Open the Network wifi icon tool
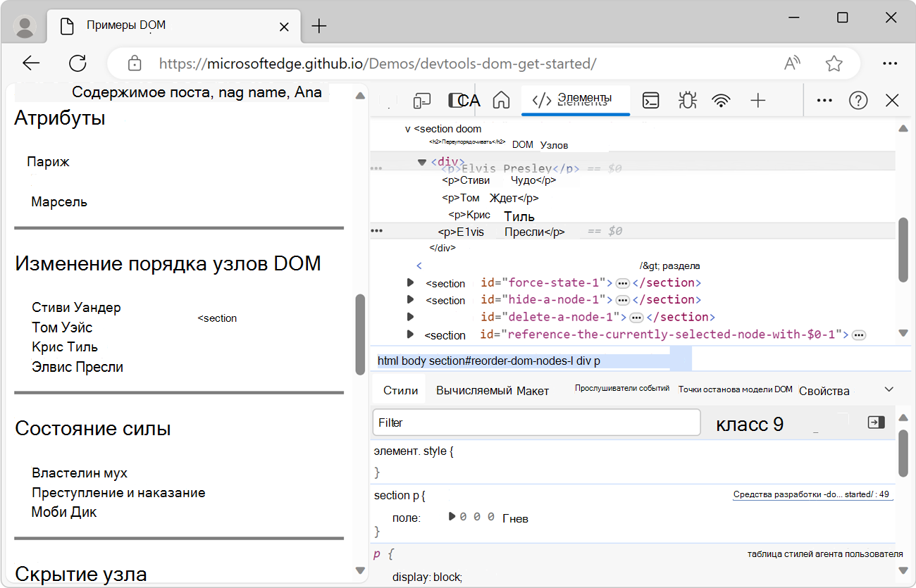Viewport: 916px width, 588px height. 721,101
